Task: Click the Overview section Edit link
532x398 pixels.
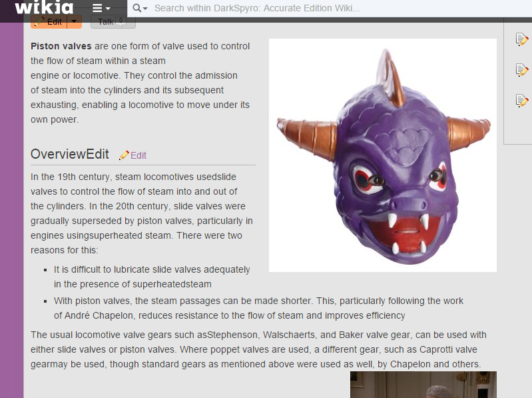Action: coord(138,155)
